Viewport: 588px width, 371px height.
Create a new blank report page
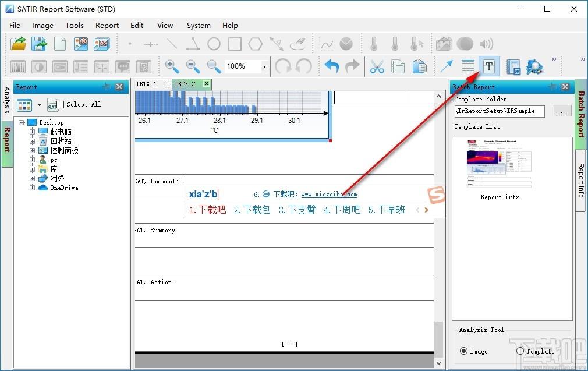click(x=60, y=44)
